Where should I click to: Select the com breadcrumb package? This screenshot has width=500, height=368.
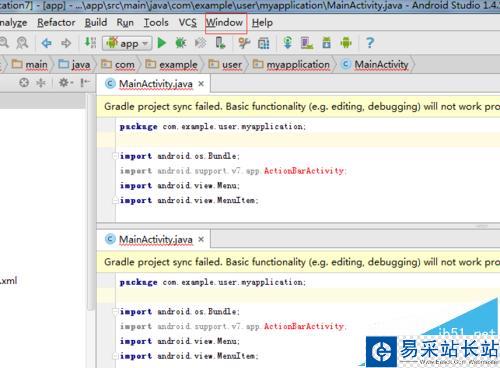point(118,64)
